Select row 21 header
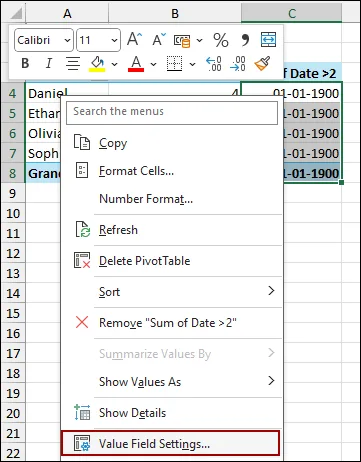The width and height of the screenshot is (361, 462). click(13, 433)
